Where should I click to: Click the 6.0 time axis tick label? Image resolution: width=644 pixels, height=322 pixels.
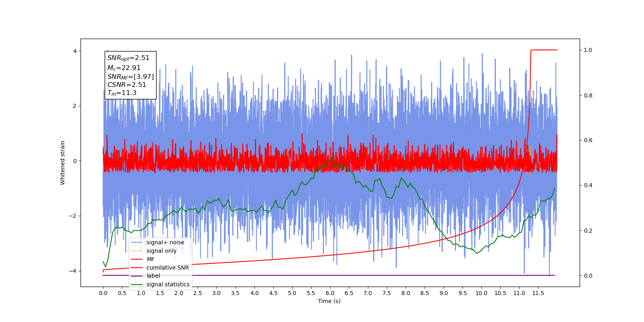pyautogui.click(x=330, y=293)
